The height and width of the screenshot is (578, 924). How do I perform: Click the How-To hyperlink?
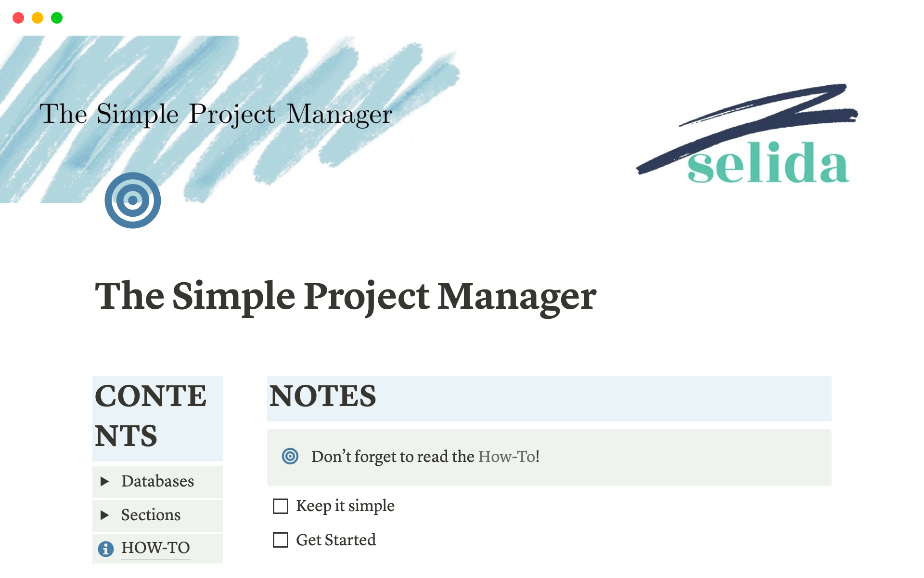click(507, 457)
